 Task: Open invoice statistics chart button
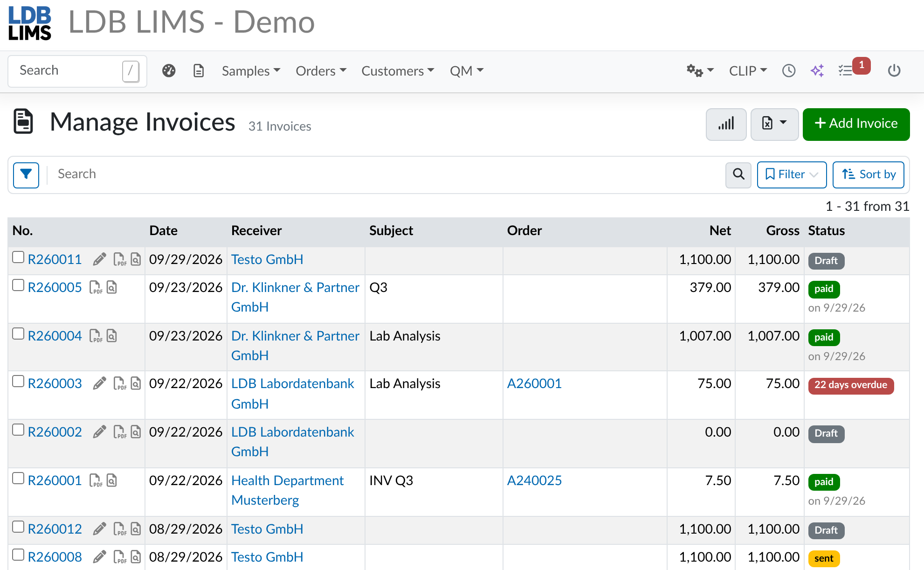pos(726,124)
